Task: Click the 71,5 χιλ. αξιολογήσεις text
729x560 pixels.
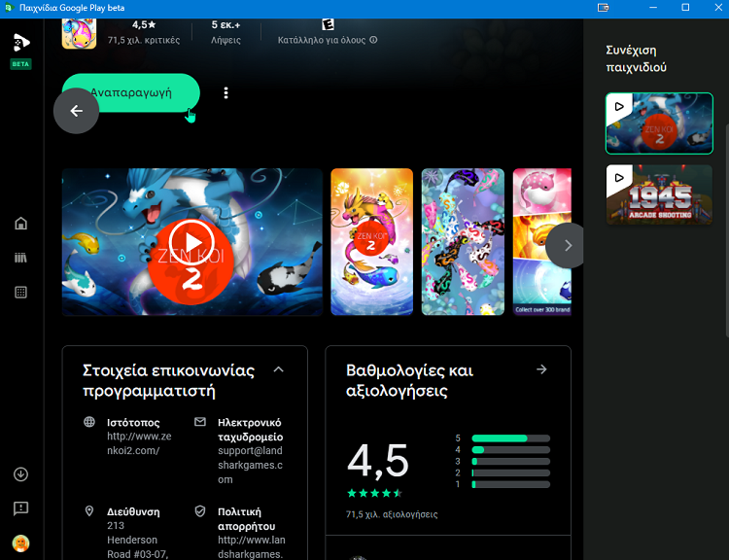Action: coord(392,514)
